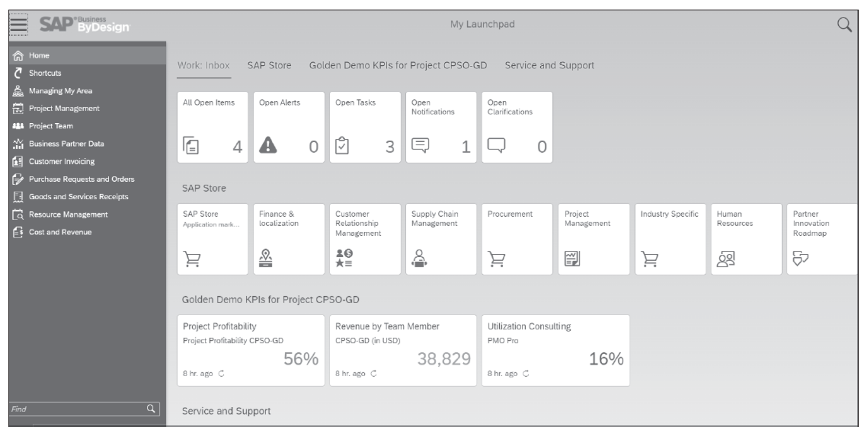Click the CPSO-GD (in USD) subtitle
Viewport: 868px width, 435px height.
pyautogui.click(x=368, y=340)
